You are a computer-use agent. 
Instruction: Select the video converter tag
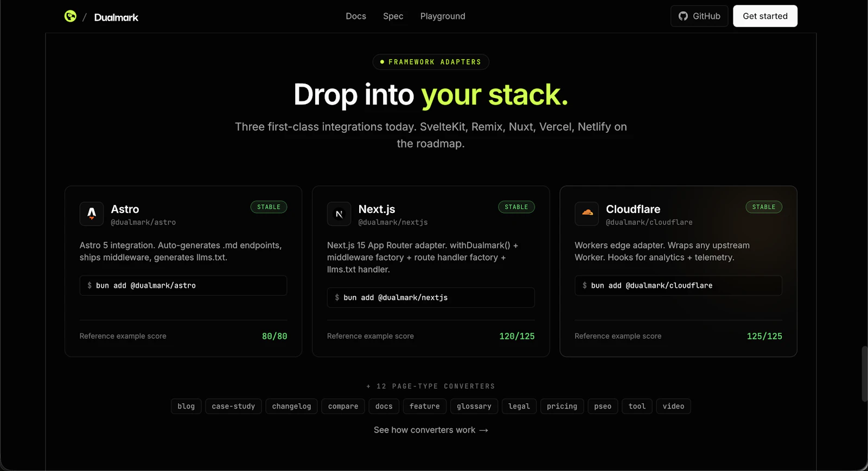[x=673, y=407]
